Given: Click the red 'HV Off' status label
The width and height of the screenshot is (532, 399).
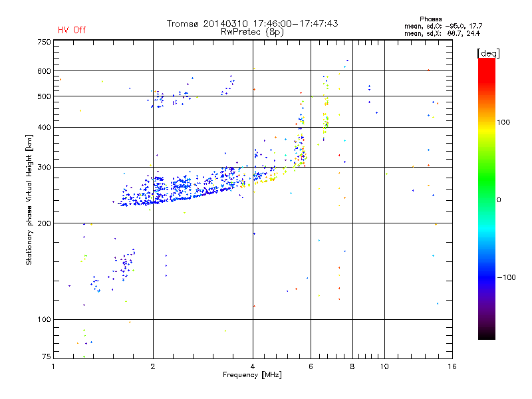Looking at the screenshot, I should click(x=72, y=30).
